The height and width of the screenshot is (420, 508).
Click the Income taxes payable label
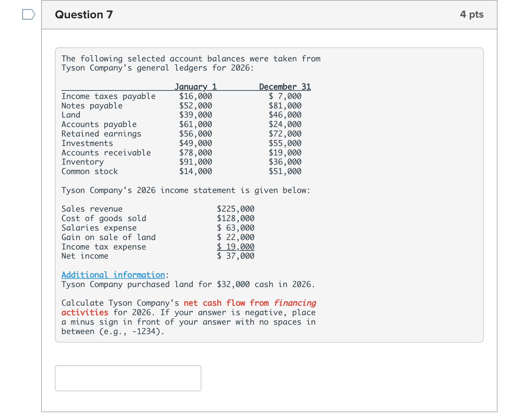coord(109,96)
